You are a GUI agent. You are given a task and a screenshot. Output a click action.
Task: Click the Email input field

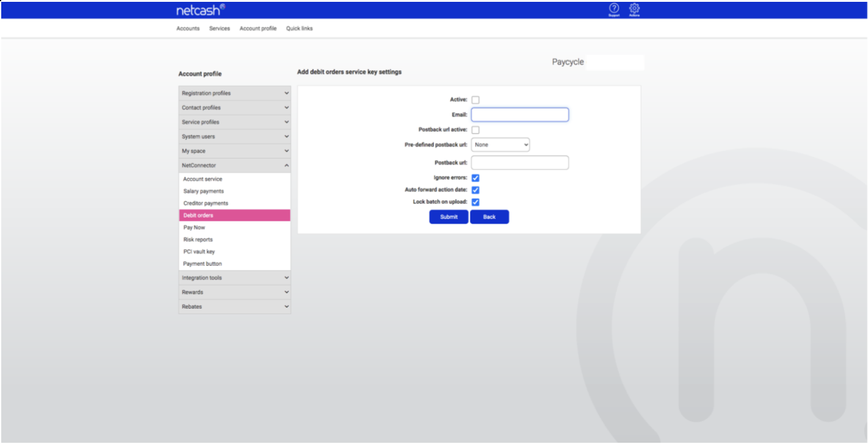(520, 115)
